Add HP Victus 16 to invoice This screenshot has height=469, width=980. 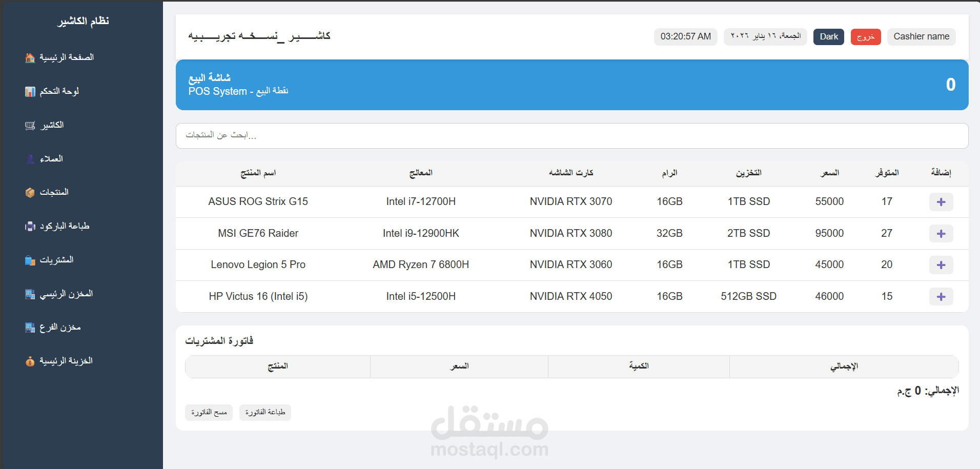[x=941, y=296]
